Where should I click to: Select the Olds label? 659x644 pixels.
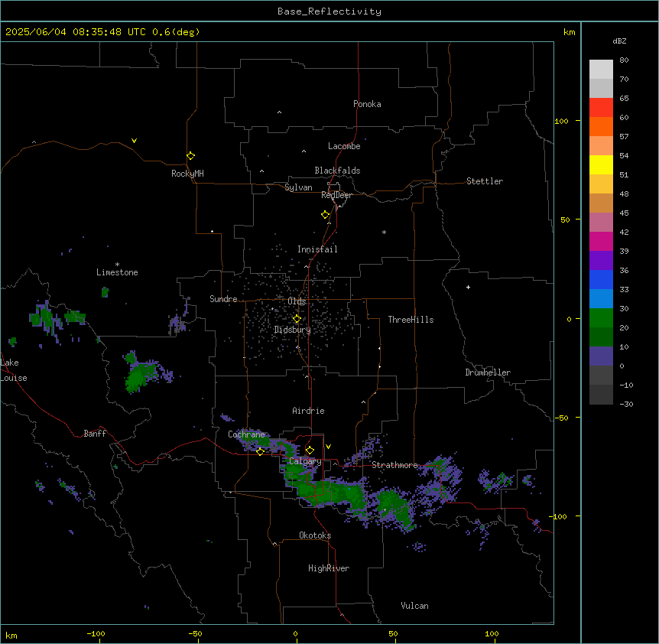click(297, 301)
